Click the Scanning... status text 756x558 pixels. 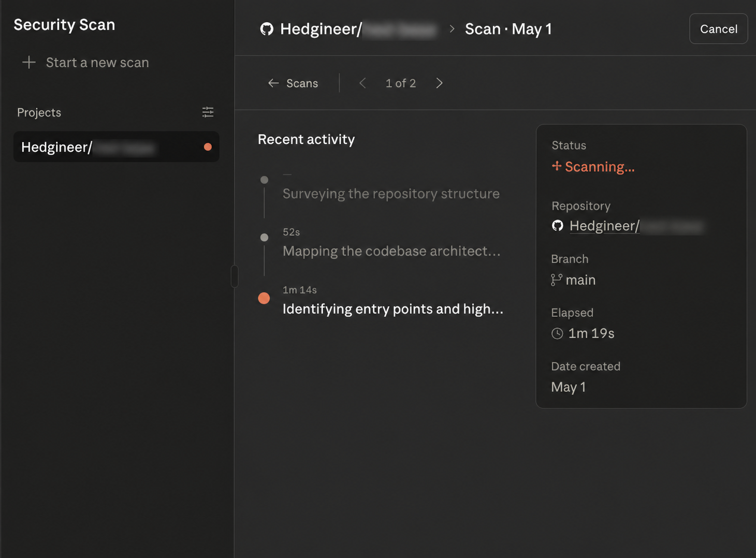[x=600, y=167]
